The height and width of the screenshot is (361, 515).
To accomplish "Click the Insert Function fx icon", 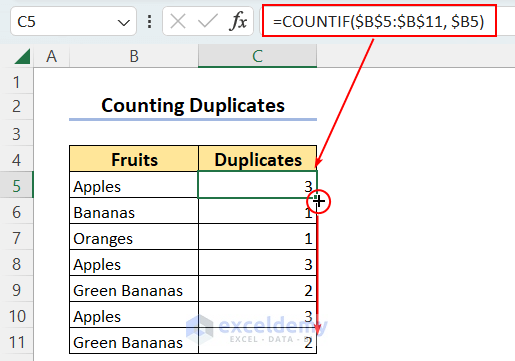I will (238, 22).
